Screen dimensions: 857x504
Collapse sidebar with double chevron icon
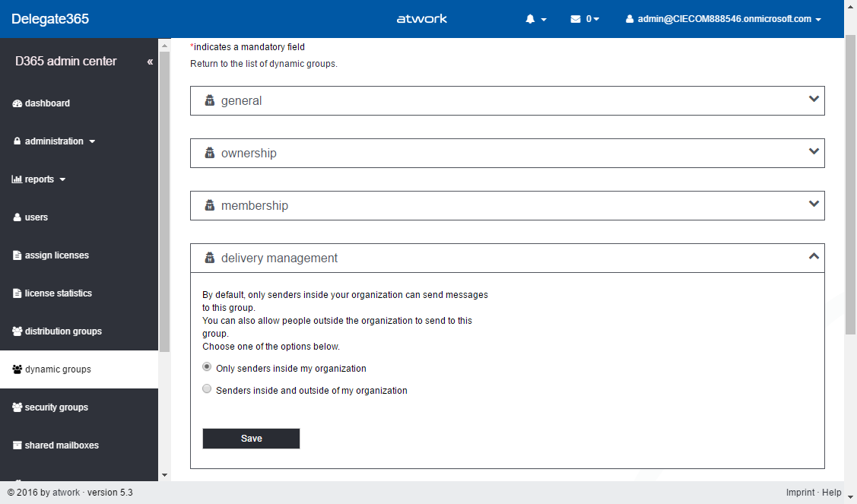point(150,62)
